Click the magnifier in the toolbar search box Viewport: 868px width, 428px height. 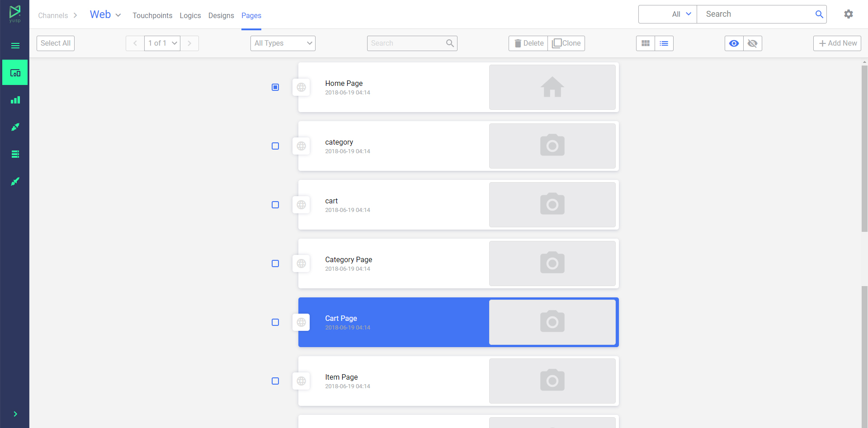pos(450,43)
